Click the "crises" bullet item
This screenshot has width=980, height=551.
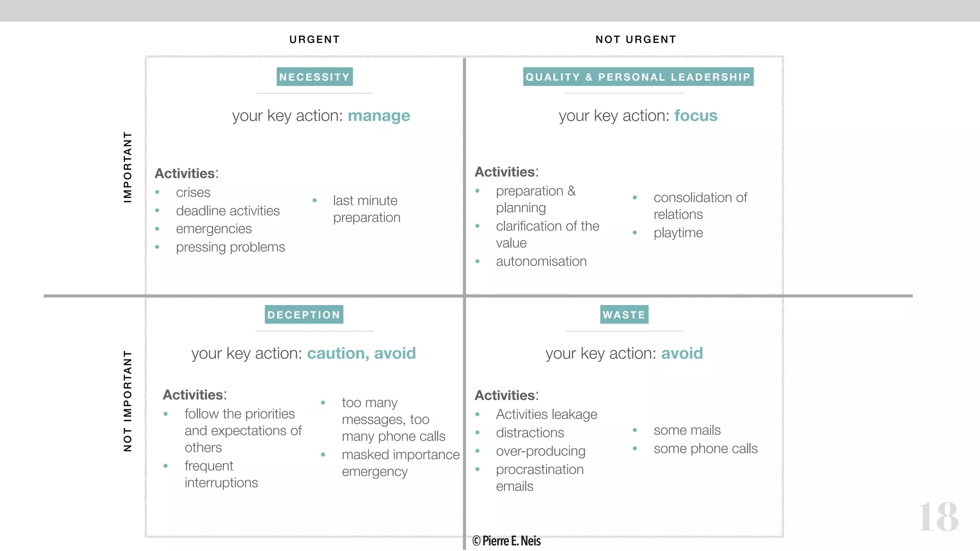[x=193, y=192]
